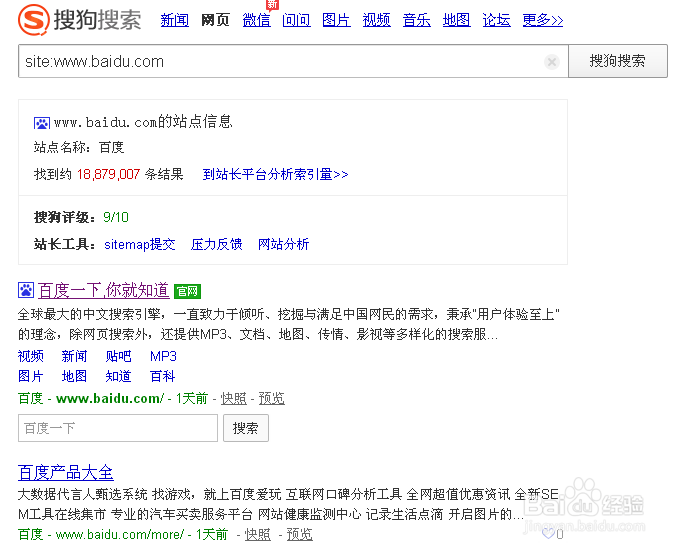The image size is (683, 551).
Task: Click the sitemap提交 tool link
Action: point(140,244)
